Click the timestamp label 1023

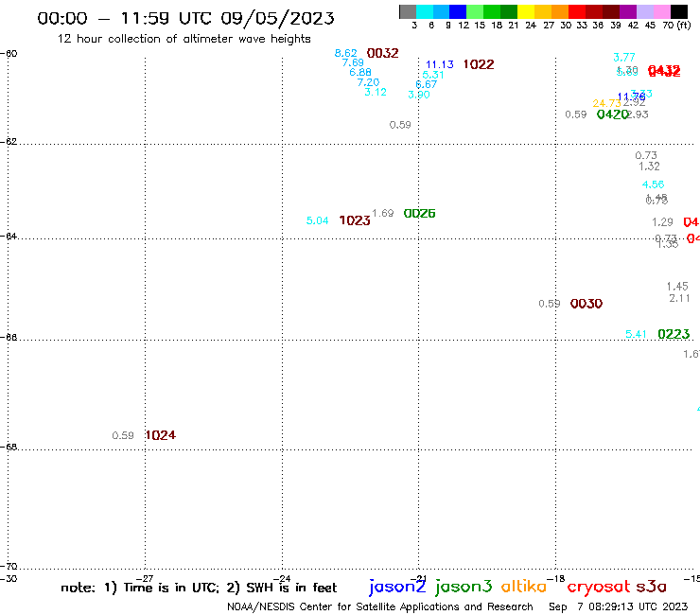[355, 220]
